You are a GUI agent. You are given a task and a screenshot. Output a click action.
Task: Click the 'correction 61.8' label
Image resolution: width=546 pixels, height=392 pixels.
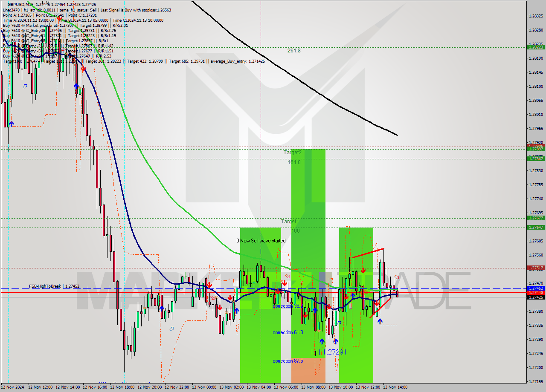[x=288, y=332]
